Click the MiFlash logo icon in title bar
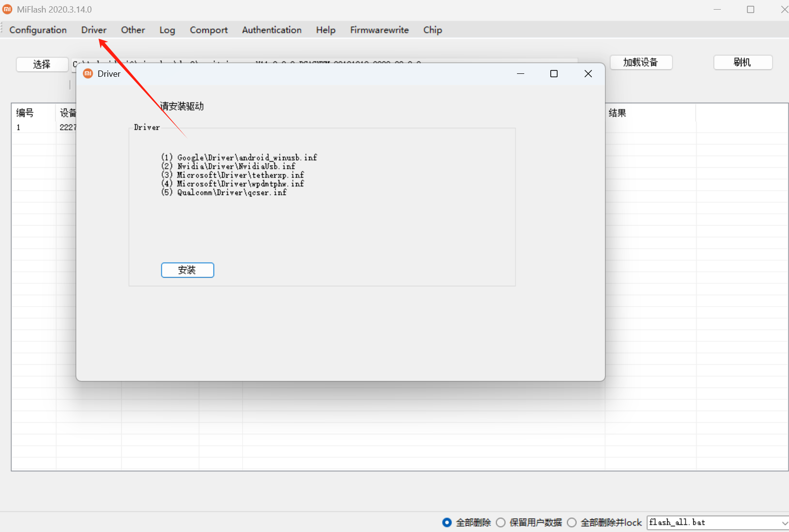The width and height of the screenshot is (789, 532). pyautogui.click(x=7, y=9)
